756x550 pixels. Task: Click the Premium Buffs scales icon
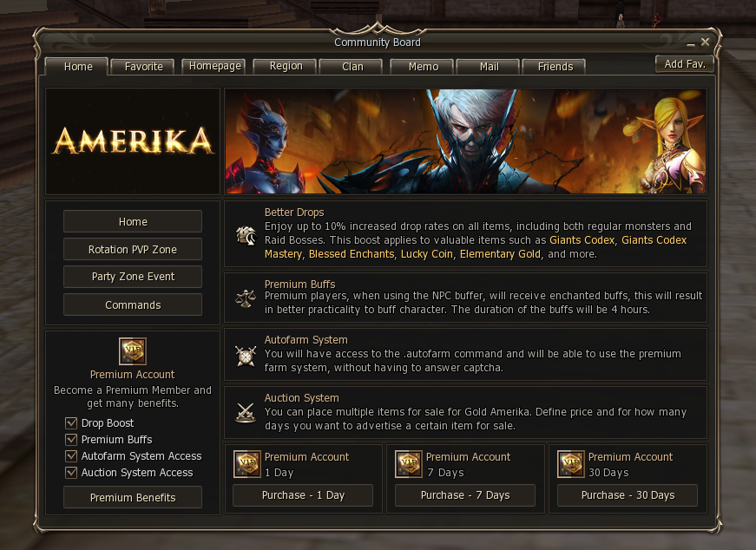click(246, 298)
